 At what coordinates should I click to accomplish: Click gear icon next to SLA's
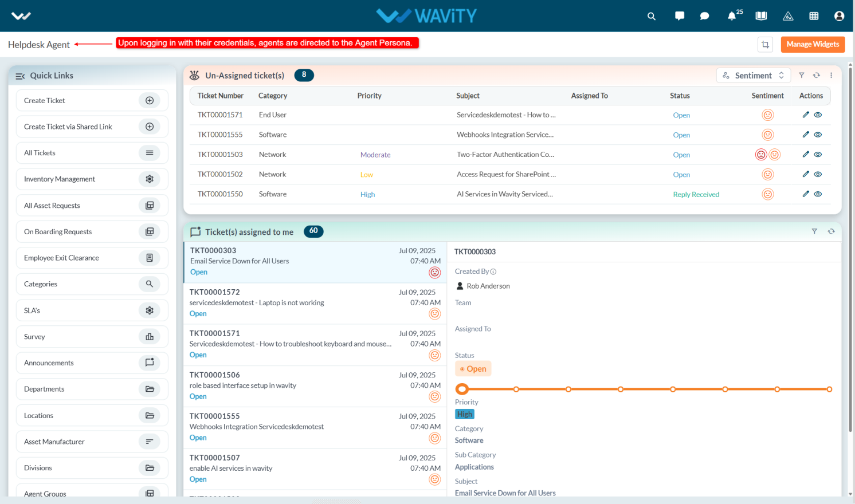pos(150,310)
